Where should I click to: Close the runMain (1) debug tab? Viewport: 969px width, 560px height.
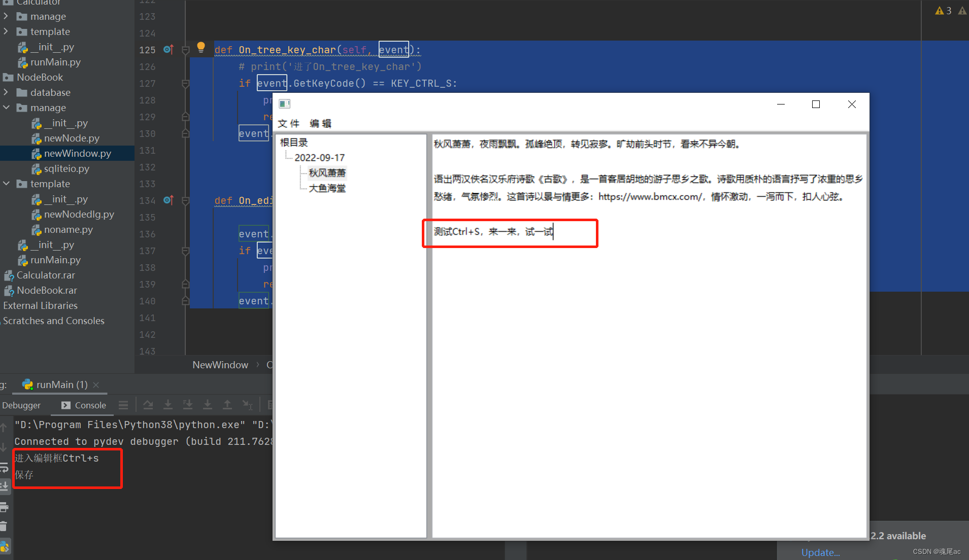96,385
